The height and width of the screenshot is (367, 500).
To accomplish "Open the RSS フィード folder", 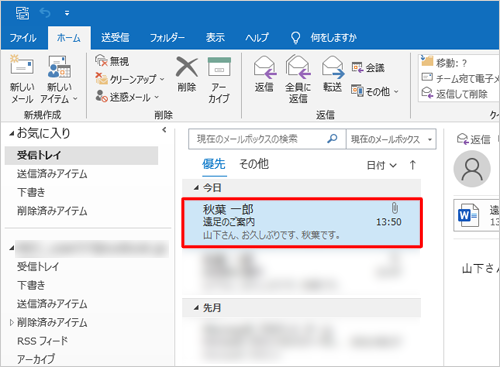I will [42, 341].
